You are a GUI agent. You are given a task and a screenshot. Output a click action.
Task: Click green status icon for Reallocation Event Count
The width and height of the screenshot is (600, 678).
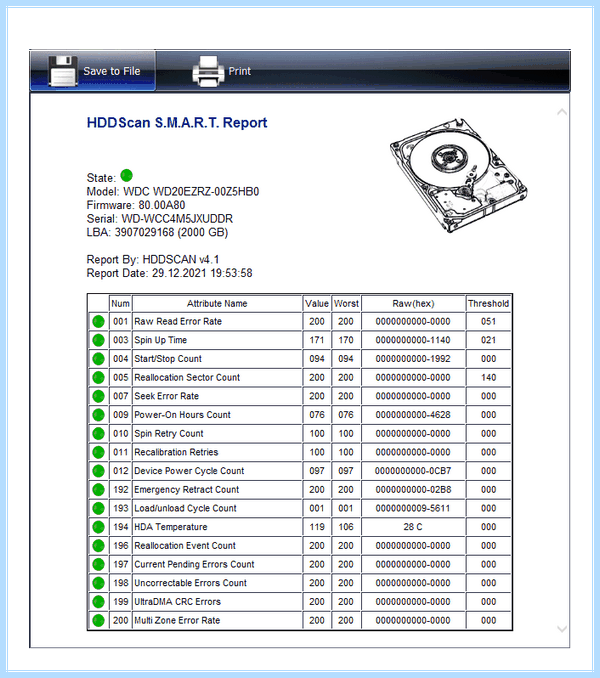(x=99, y=546)
